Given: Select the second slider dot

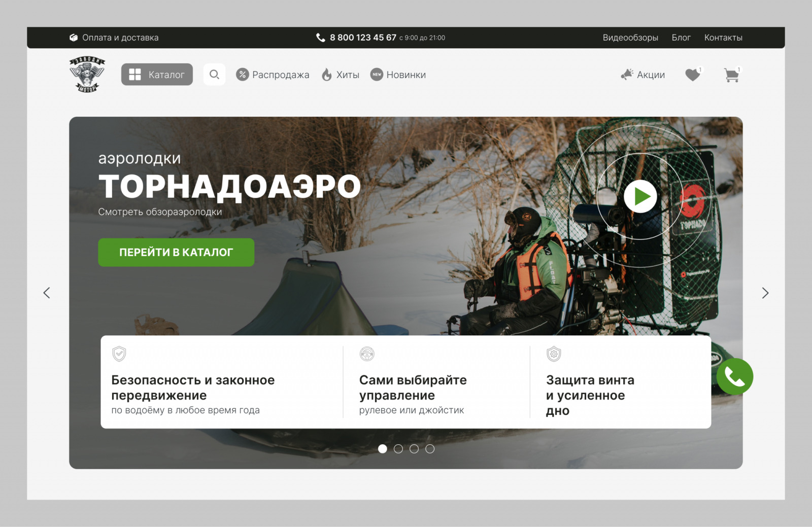Looking at the screenshot, I should (x=398, y=449).
